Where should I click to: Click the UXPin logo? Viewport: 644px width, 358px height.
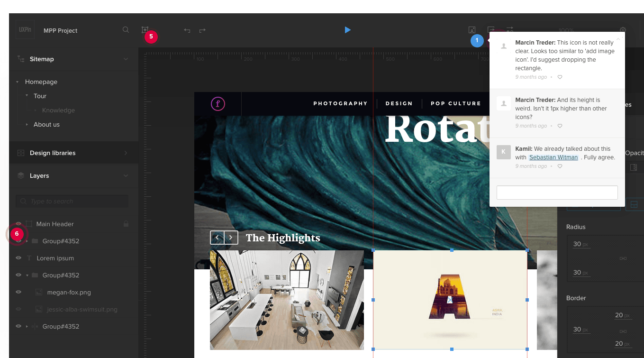click(25, 29)
